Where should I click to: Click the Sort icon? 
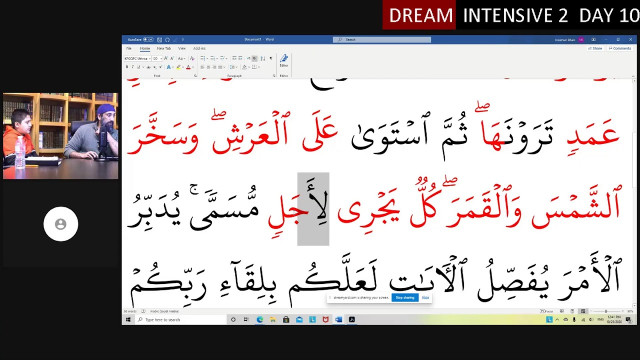coord(262,58)
